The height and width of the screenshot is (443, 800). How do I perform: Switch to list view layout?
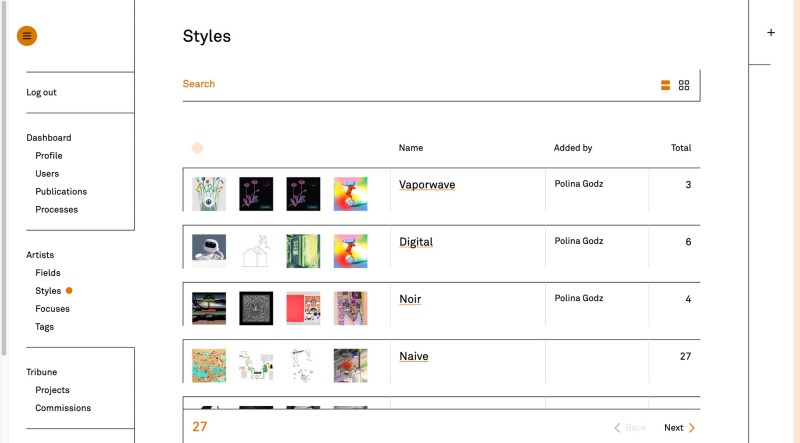[665, 86]
